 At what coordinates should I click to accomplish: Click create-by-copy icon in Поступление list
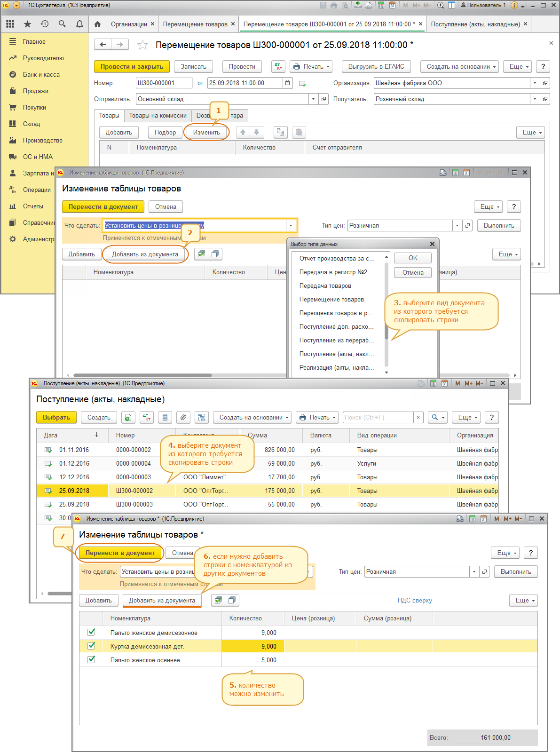128,418
